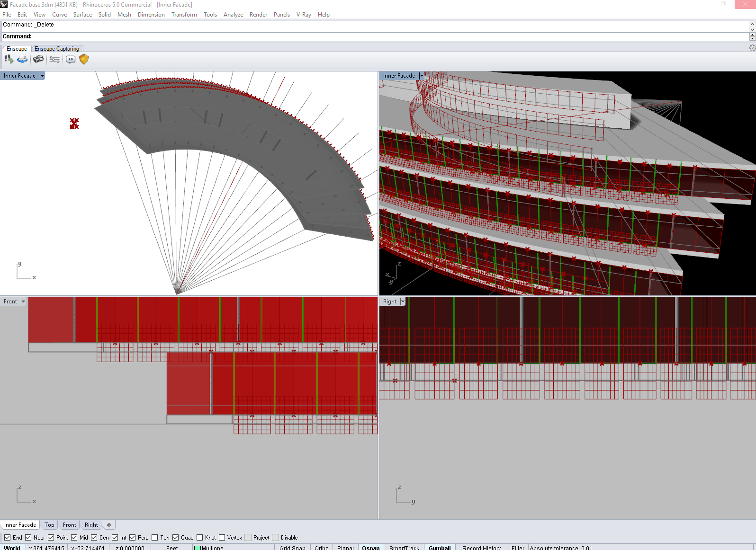Toggle Cen osnap checkbox

pos(94,538)
